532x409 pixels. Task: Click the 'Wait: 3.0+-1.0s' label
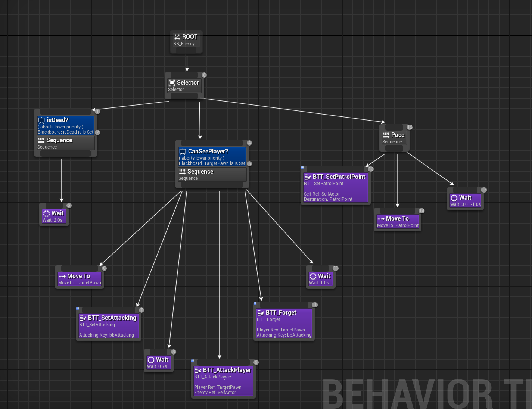[x=465, y=204]
